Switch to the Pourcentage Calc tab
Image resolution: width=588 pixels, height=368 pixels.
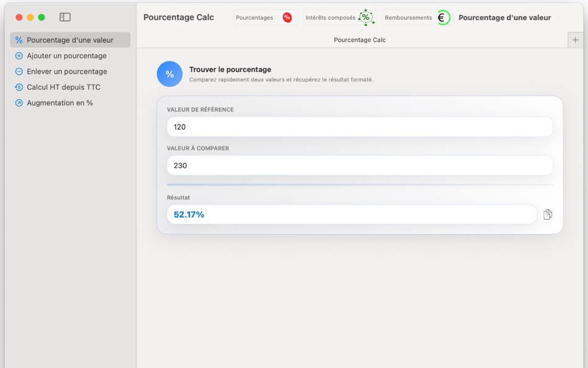tap(360, 39)
